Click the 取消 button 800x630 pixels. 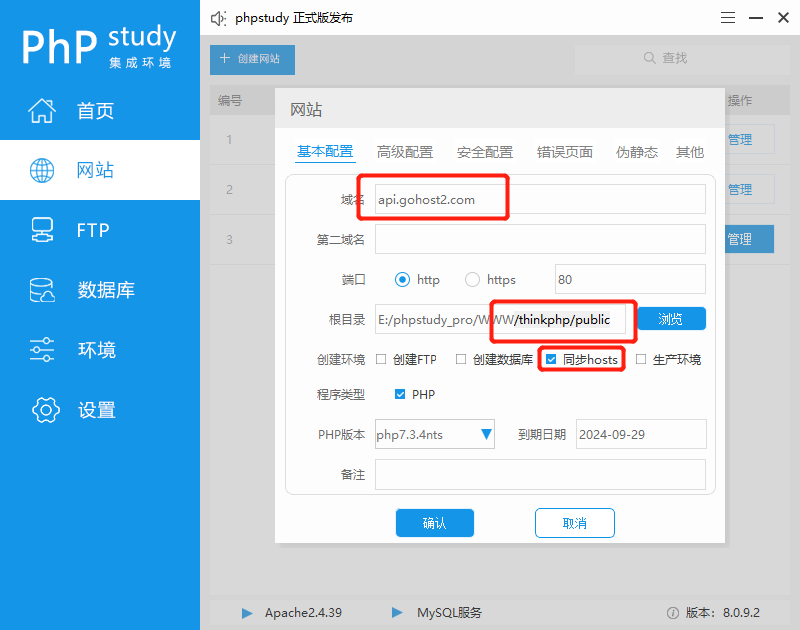point(574,523)
